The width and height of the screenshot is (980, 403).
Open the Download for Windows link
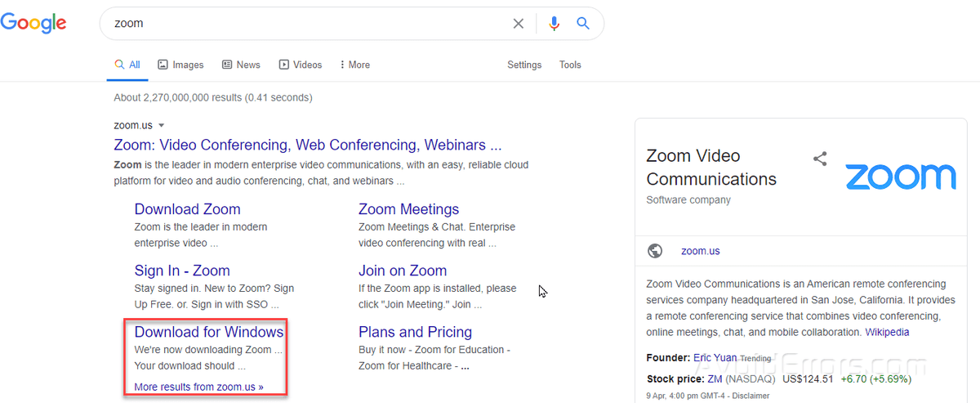[x=209, y=332]
